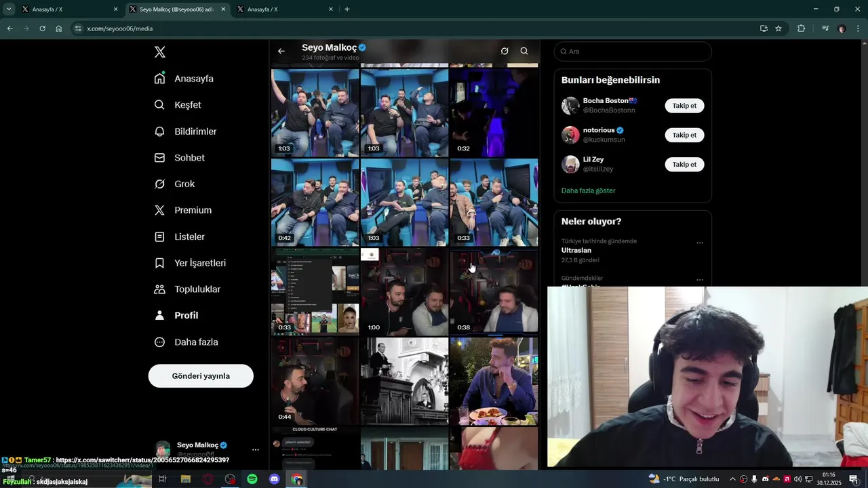Viewport: 868px width, 488px height.
Task: Switch to Seyo Malkoç browser tab
Action: (x=176, y=9)
